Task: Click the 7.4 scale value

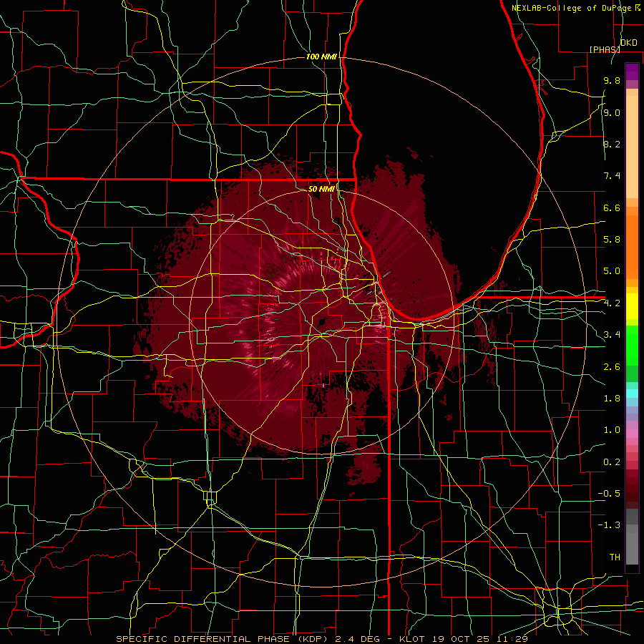Action: click(x=612, y=176)
